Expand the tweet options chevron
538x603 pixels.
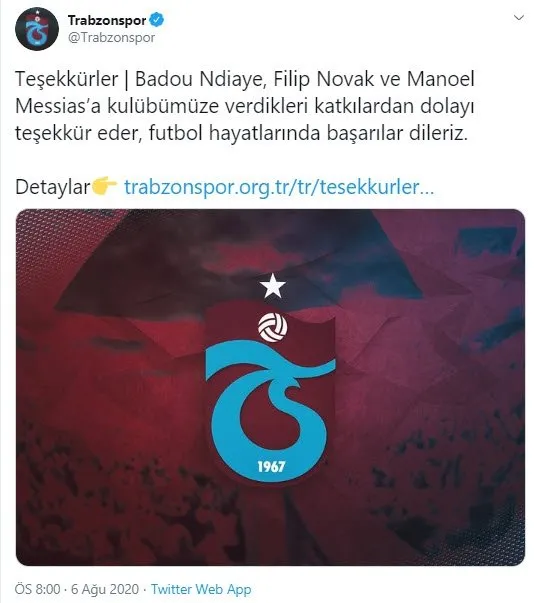click(519, 18)
